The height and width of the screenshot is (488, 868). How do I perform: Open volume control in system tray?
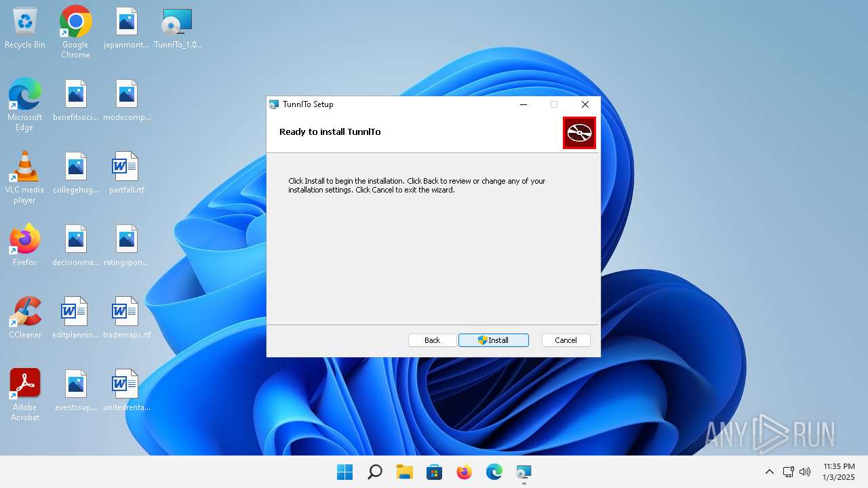coord(805,472)
